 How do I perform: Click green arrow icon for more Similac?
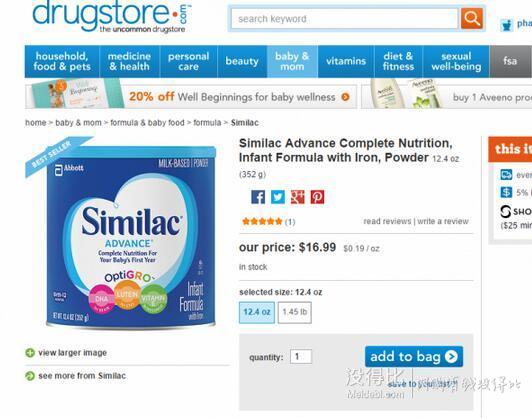(30, 376)
